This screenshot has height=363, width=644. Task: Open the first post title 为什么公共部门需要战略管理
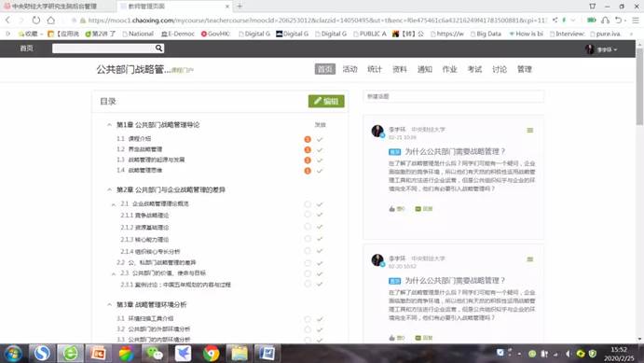(x=455, y=151)
